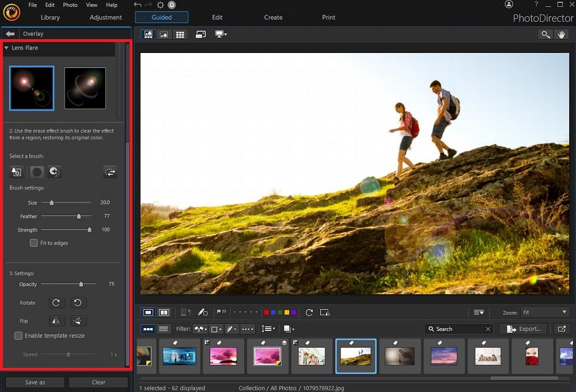This screenshot has width=576, height=392.
Task: Enable template resize option
Action: click(17, 336)
